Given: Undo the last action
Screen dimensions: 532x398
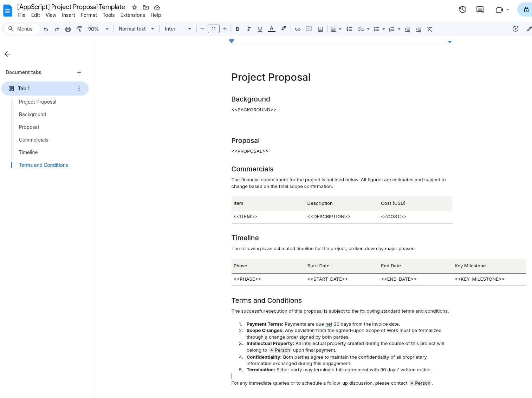Looking at the screenshot, I should click(46, 29).
